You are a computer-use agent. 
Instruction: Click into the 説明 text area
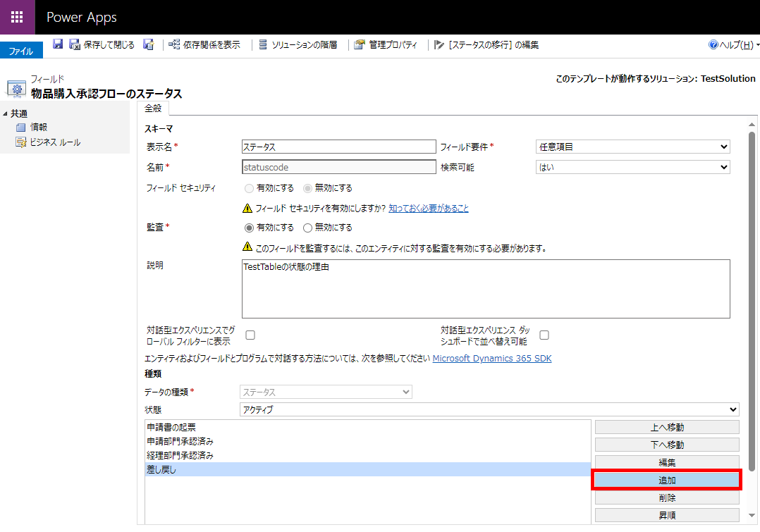pyautogui.click(x=486, y=289)
